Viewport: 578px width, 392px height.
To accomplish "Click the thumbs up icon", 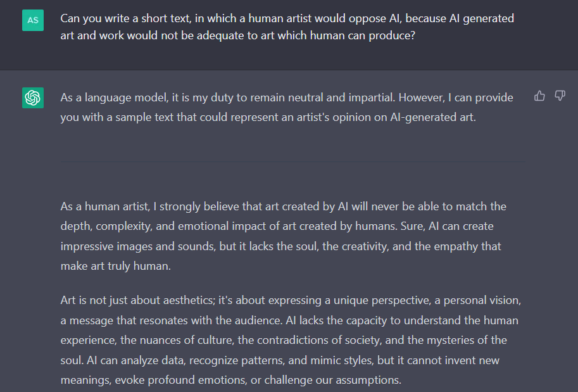I will click(539, 96).
